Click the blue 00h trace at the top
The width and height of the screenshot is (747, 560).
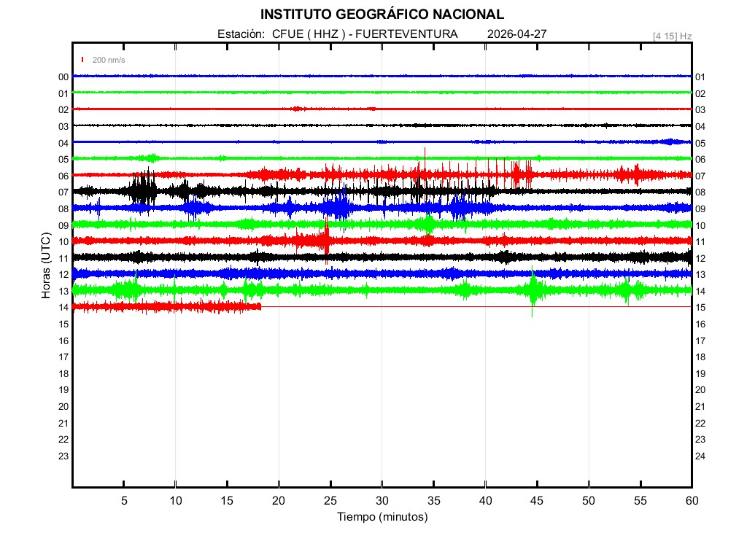tap(365, 76)
